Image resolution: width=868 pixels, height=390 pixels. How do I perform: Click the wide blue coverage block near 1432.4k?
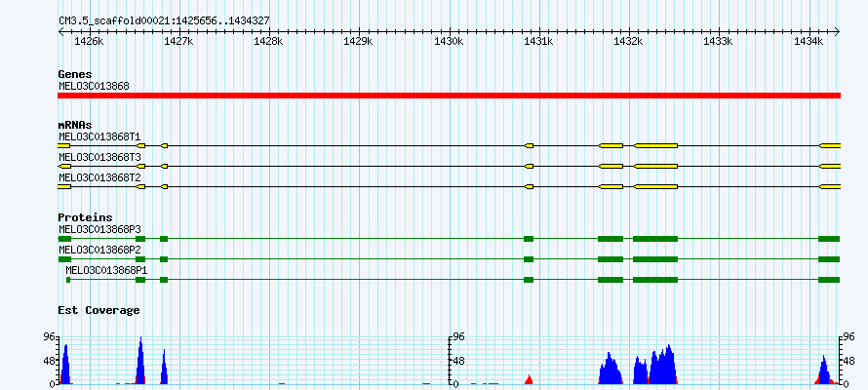tap(663, 365)
